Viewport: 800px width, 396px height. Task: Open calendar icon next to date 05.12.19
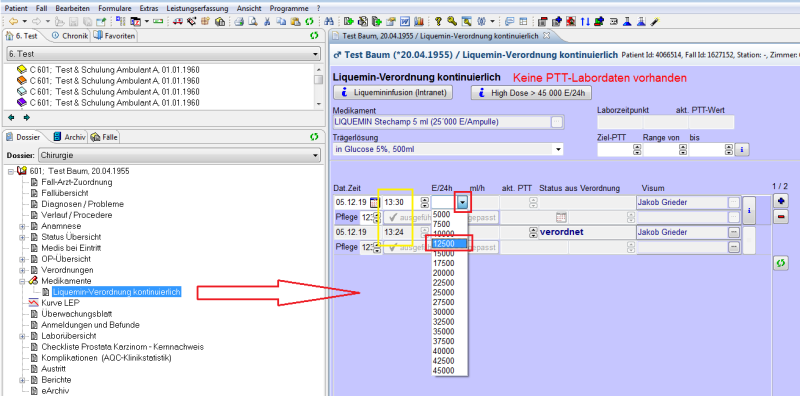pyautogui.click(x=375, y=203)
